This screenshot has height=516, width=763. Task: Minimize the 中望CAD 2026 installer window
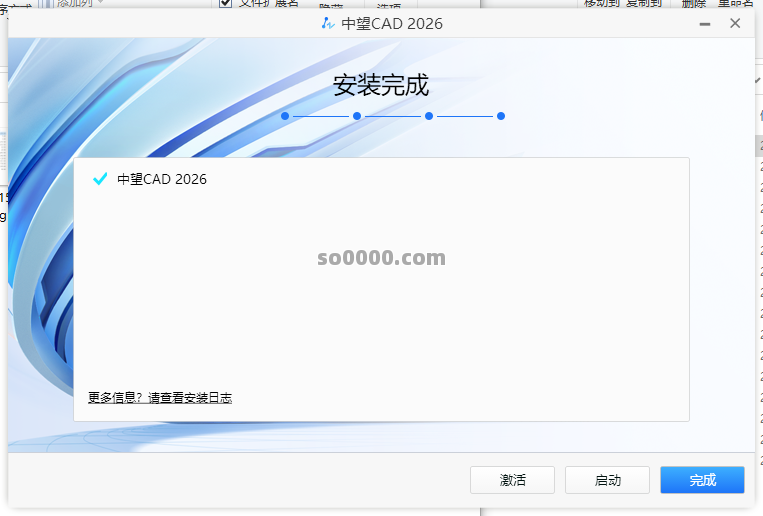click(705, 24)
